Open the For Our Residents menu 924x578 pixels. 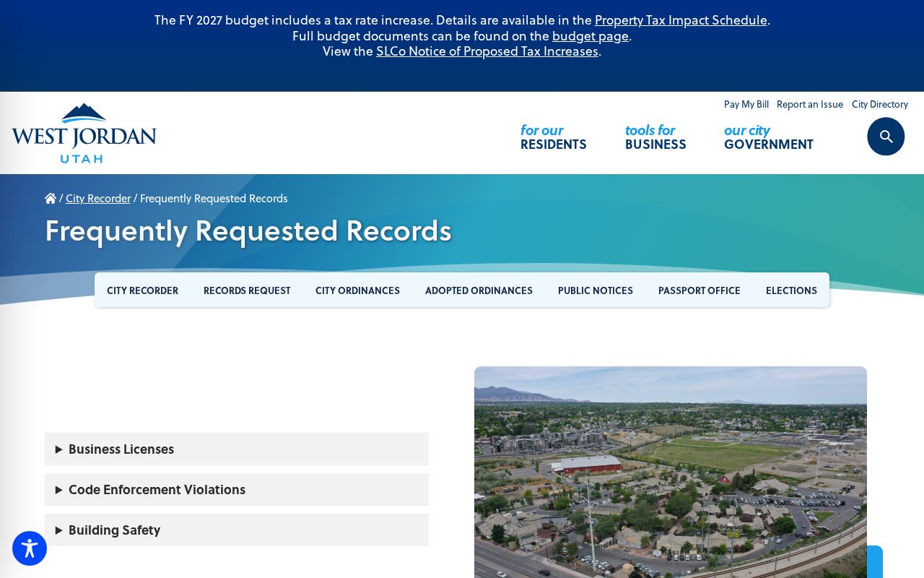[554, 137]
